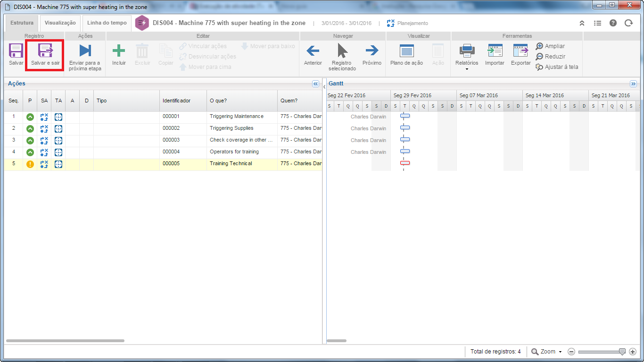644x362 pixels.
Task: Open the action identifier 000003 link
Action: (x=171, y=140)
